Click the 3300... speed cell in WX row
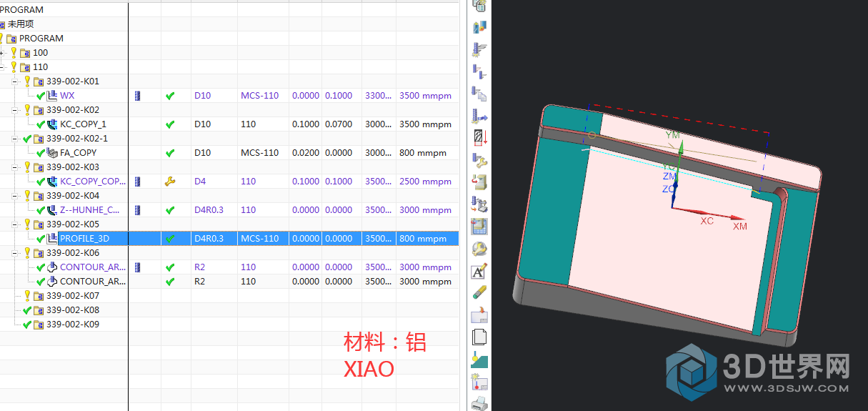The width and height of the screenshot is (868, 411). pos(379,96)
